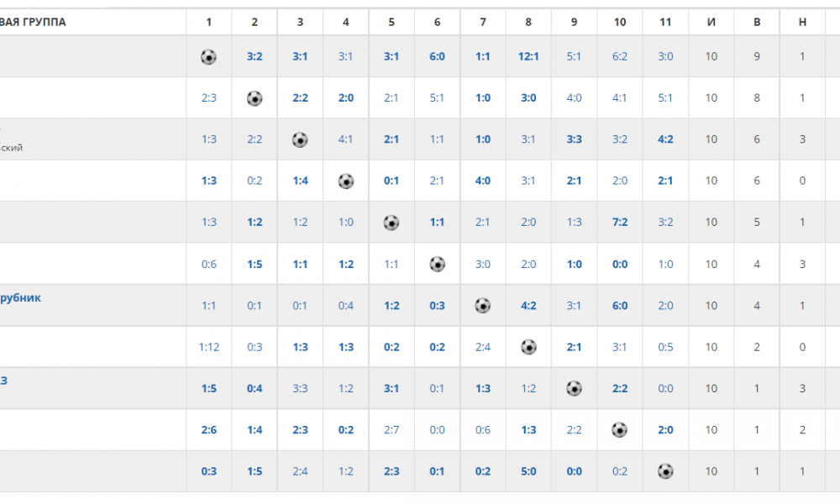Click the bold 6:0 score in first row
840x504 pixels.
click(437, 56)
